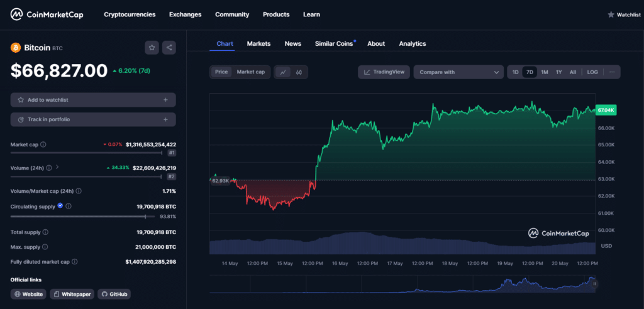
Task: Open the TradingView chart button
Action: [384, 72]
